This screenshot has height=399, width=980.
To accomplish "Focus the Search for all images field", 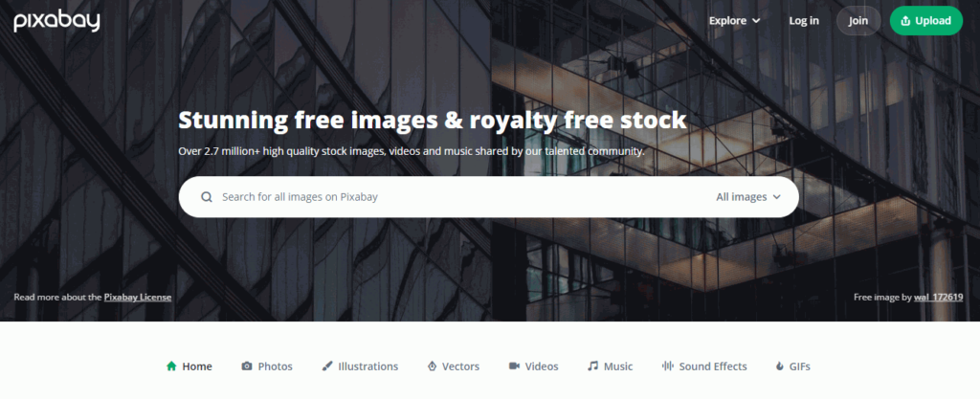I will coord(462,197).
